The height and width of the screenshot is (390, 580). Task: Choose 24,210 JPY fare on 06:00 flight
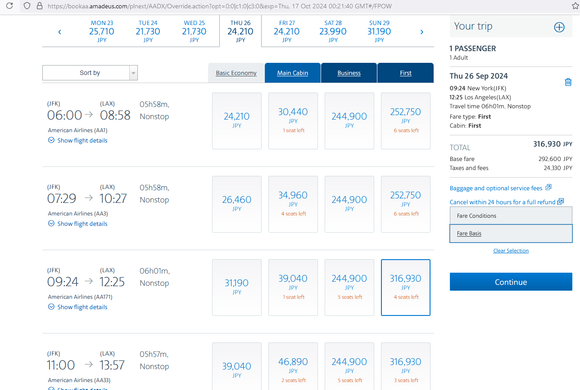[237, 121]
